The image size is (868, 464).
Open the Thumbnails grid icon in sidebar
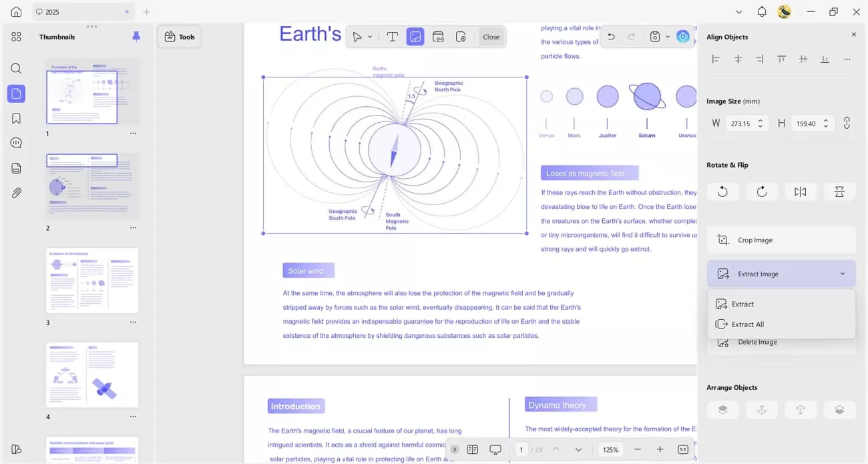click(x=16, y=37)
